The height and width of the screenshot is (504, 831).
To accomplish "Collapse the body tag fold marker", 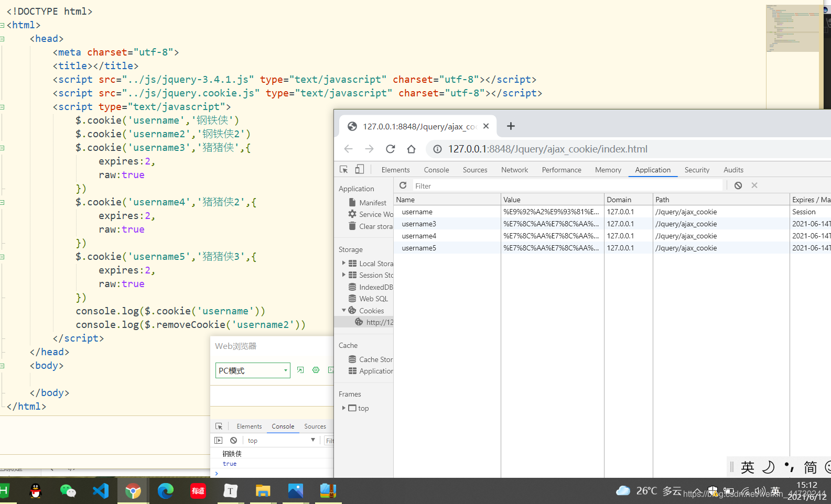I will (2, 366).
